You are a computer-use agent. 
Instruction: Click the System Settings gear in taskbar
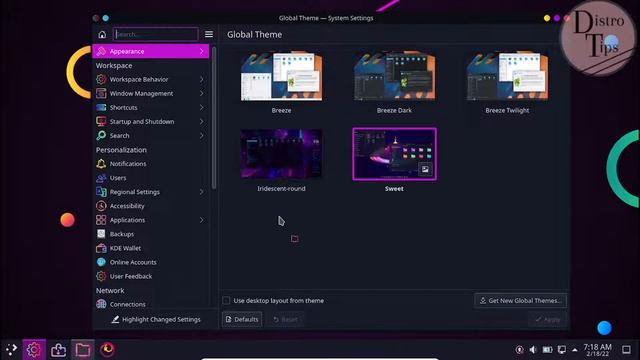(34, 349)
